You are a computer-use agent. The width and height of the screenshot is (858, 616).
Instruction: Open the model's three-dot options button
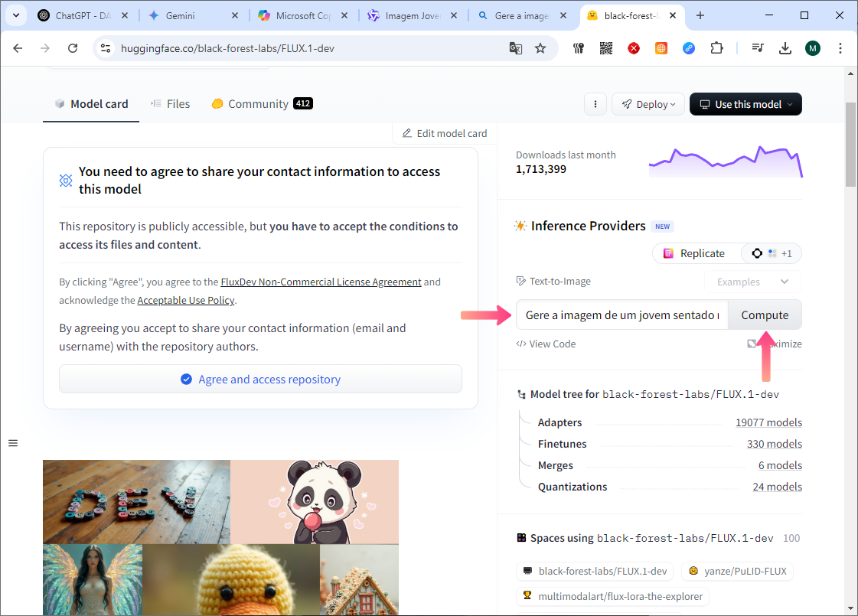pyautogui.click(x=595, y=104)
